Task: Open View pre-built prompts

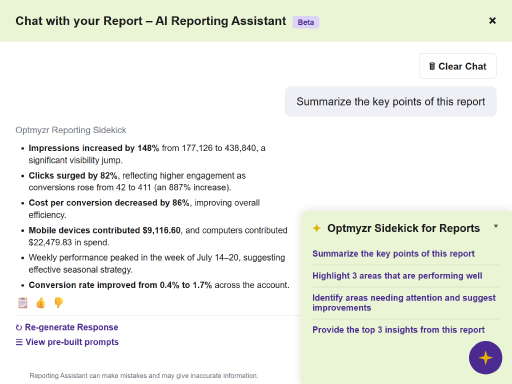Action: coord(67,342)
